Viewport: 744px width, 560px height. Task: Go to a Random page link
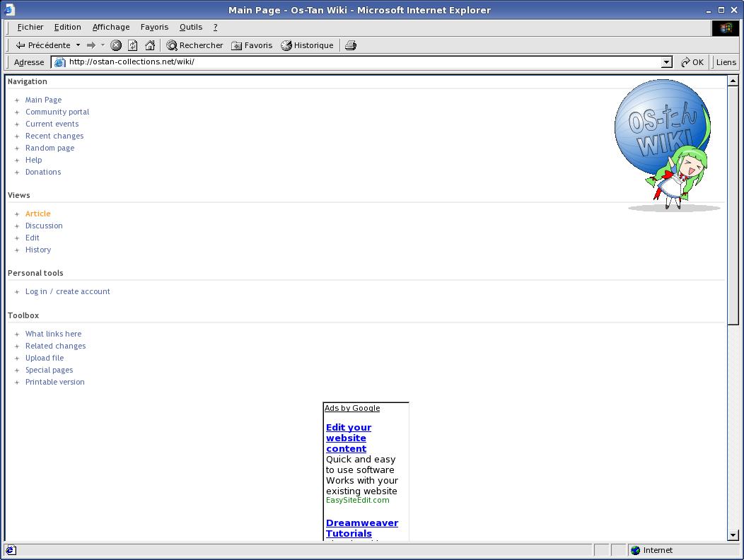click(50, 148)
